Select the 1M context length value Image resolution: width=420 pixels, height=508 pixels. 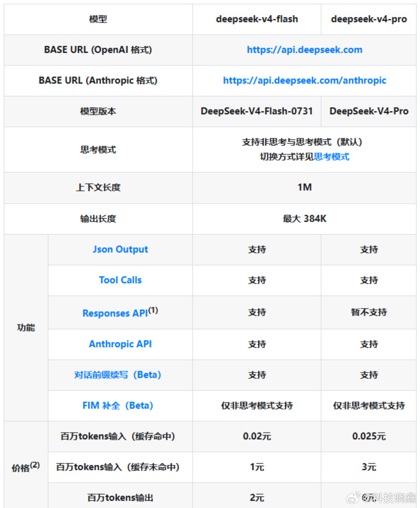pos(304,187)
